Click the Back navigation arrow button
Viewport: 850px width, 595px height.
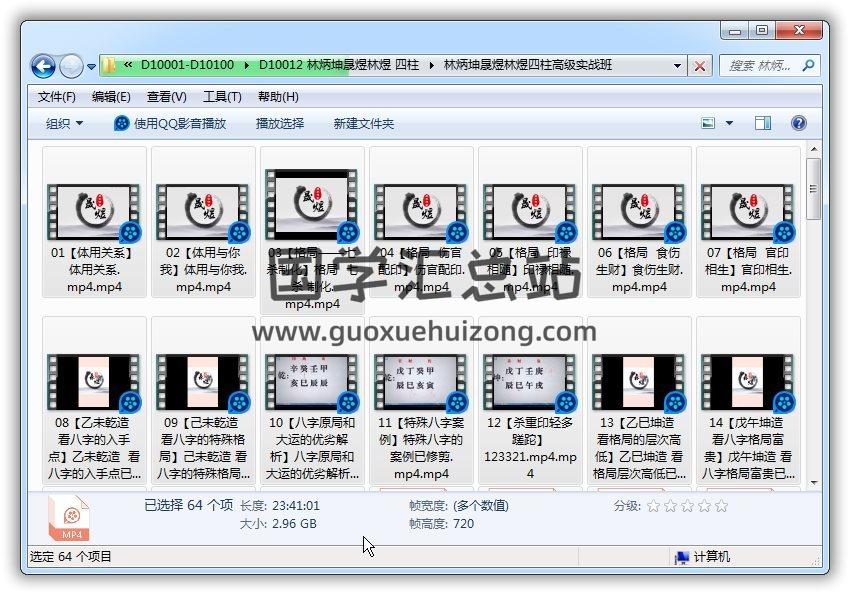pyautogui.click(x=43, y=66)
